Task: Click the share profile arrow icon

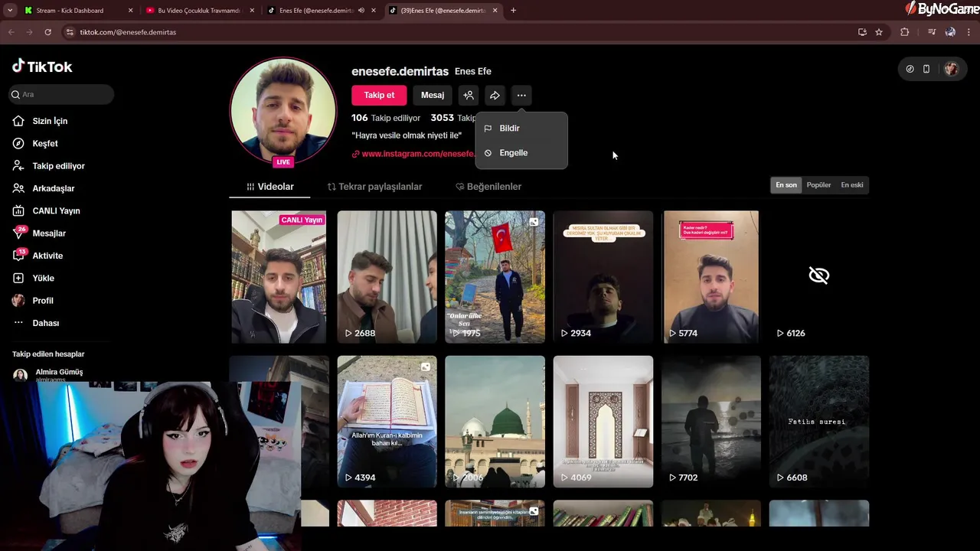Action: 495,95
